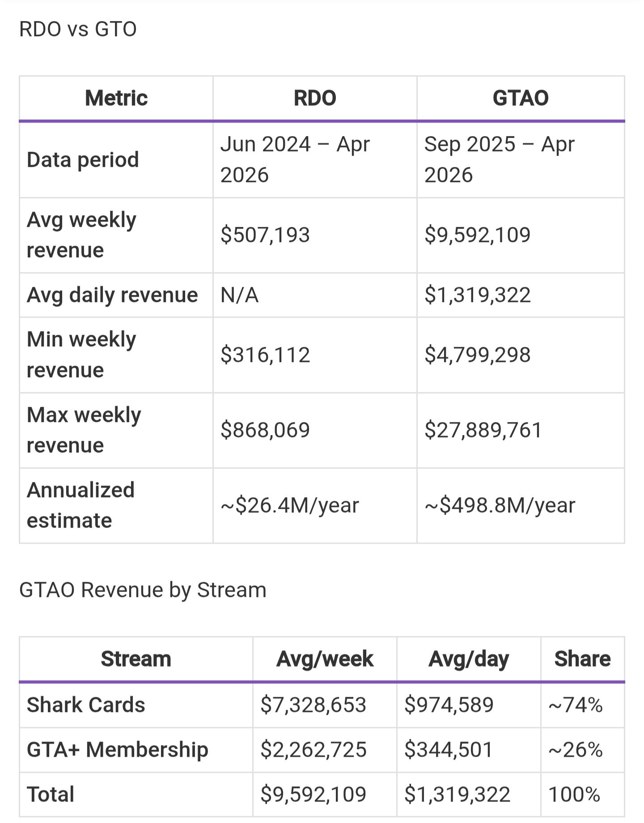Click the RDO column header

tap(315, 98)
